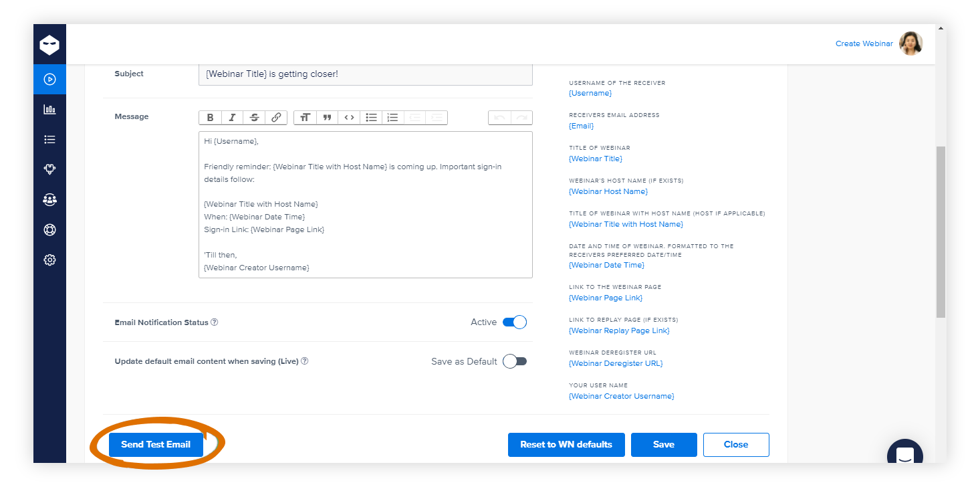The height and width of the screenshot is (487, 980).
Task: Insert the {Webinar Page Link} sidebar placeholder
Action: click(606, 298)
